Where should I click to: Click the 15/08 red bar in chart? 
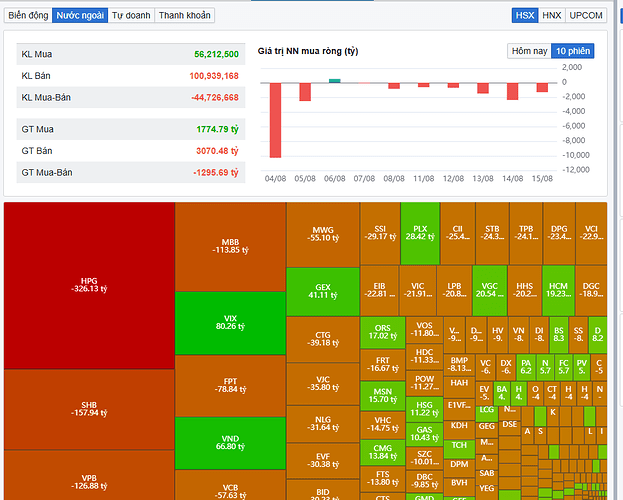tap(542, 87)
